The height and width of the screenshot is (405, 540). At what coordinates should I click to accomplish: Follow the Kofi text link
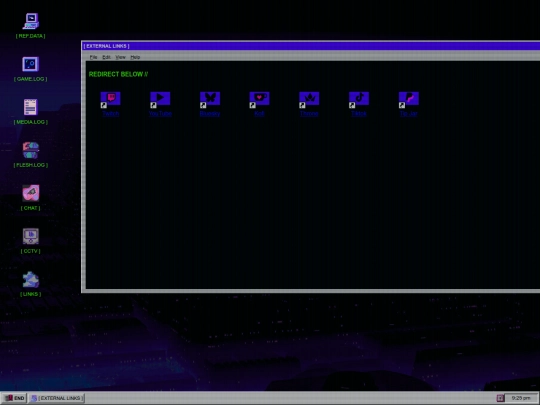pos(259,113)
